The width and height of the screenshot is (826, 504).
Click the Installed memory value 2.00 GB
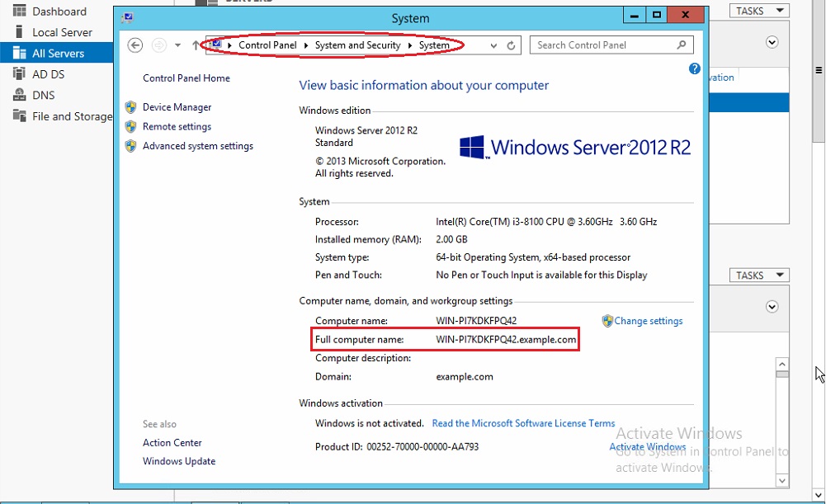(451, 239)
